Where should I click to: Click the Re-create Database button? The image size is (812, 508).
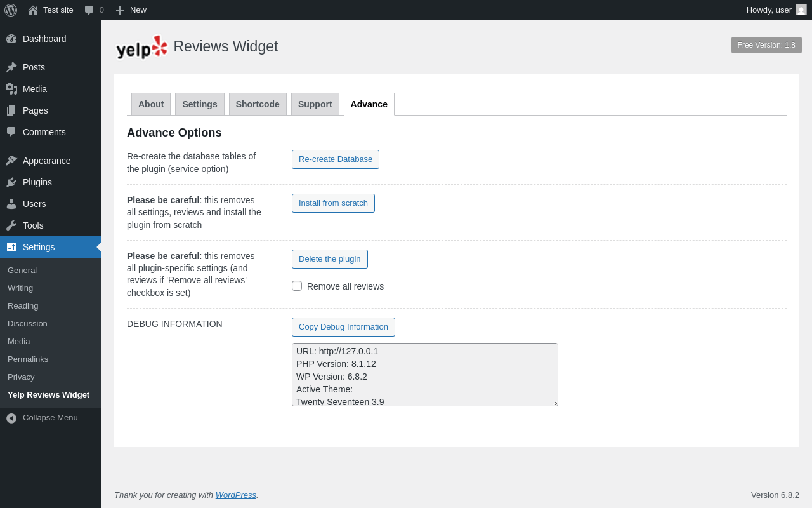coord(336,159)
